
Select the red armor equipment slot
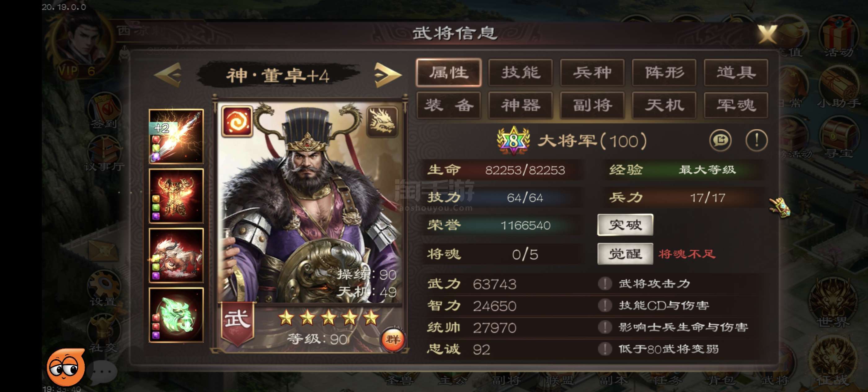tap(176, 196)
